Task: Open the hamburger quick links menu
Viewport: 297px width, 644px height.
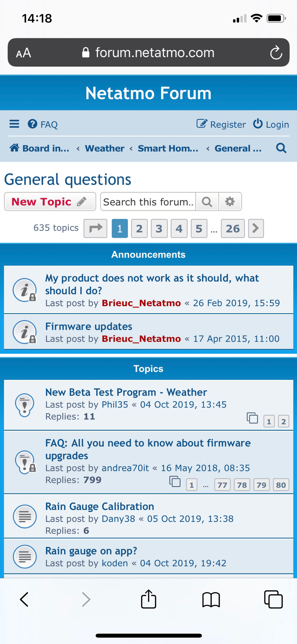Action: [14, 124]
